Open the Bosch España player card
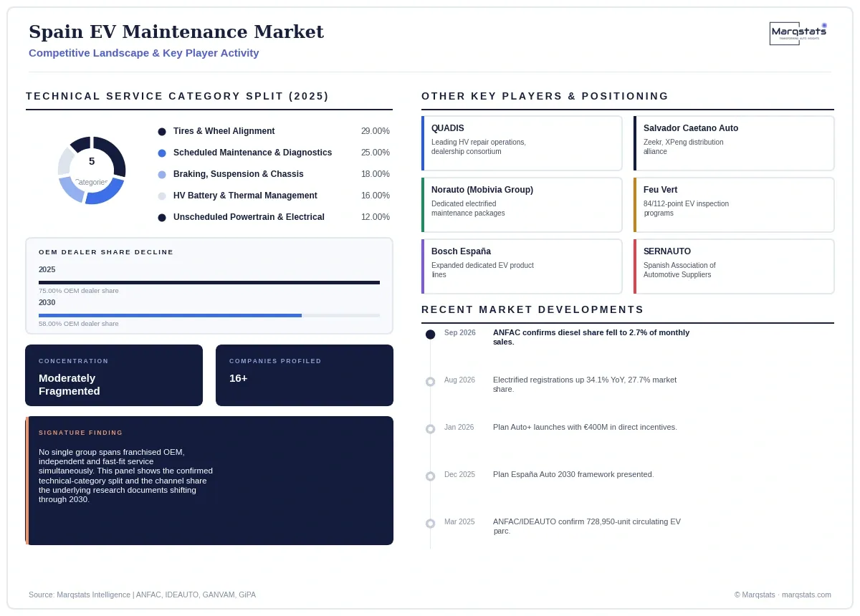Viewport: 860px width, 616px height. 522,266
